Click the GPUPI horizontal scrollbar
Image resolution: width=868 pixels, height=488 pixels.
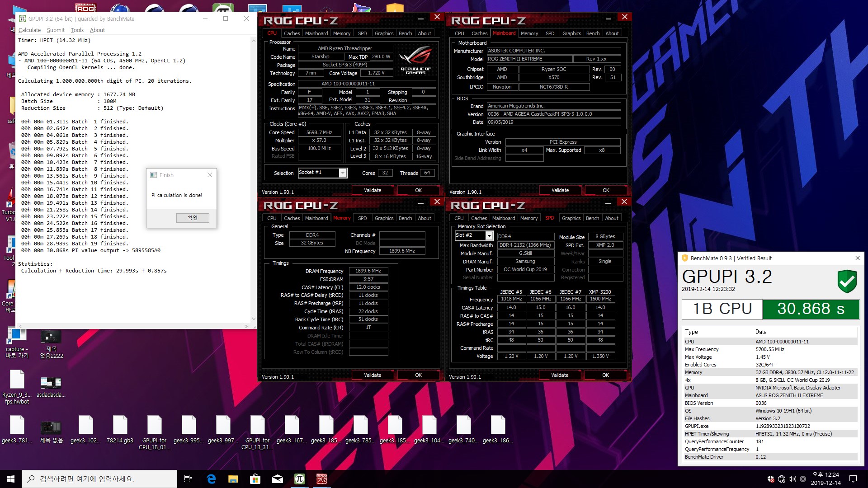coord(133,326)
